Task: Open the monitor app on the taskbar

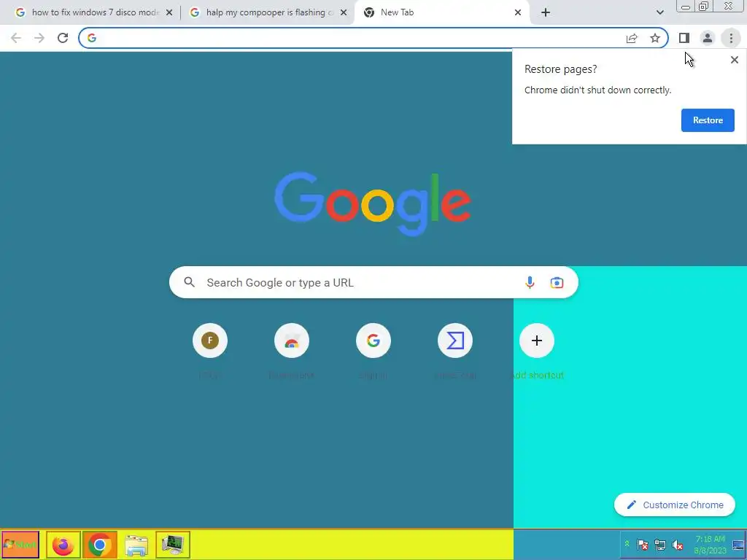Action: point(172,544)
